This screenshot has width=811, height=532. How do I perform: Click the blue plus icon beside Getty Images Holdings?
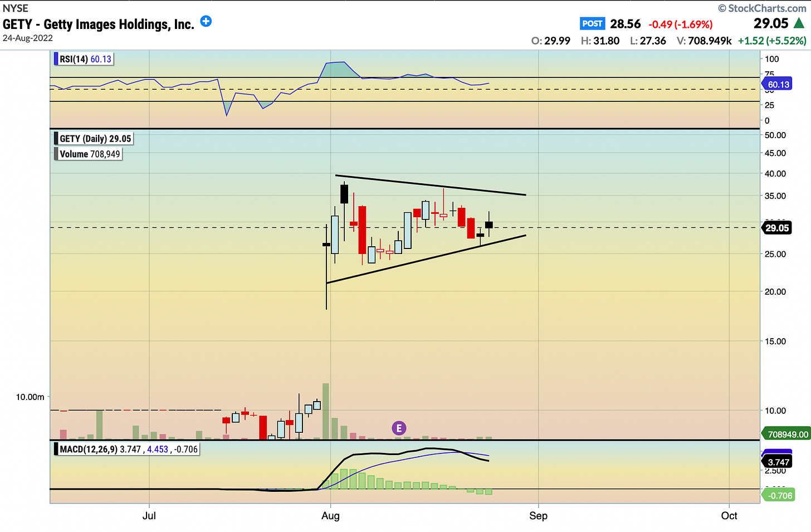point(206,22)
